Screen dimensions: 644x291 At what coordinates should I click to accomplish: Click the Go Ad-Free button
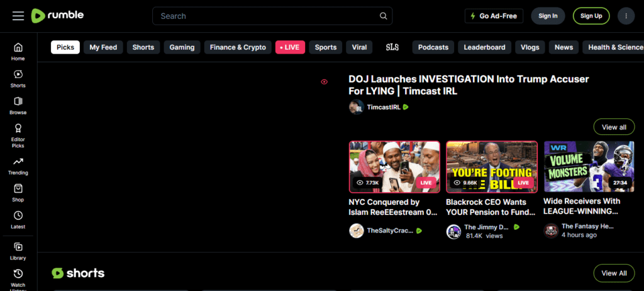494,16
